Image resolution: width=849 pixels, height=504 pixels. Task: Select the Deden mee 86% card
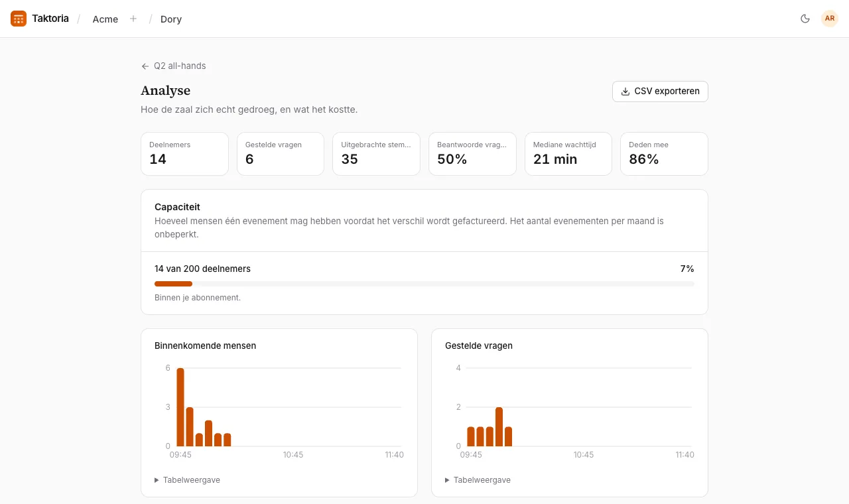[x=664, y=154]
